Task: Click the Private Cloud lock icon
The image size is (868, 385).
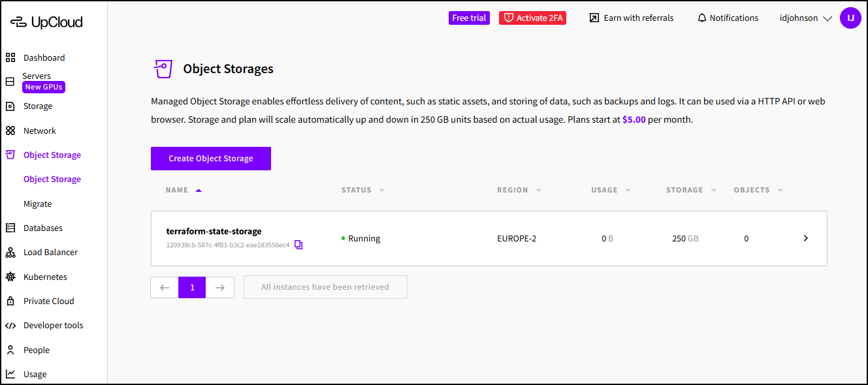Action: [x=10, y=301]
